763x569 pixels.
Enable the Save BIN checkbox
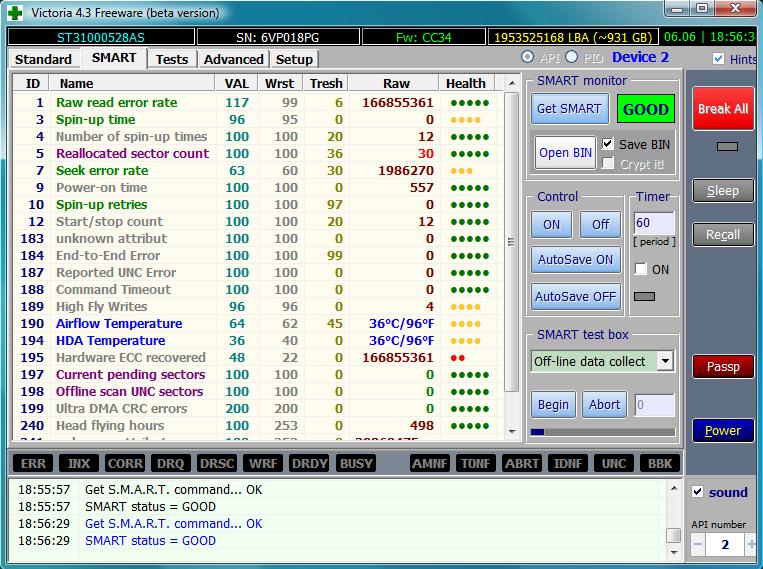click(x=608, y=145)
